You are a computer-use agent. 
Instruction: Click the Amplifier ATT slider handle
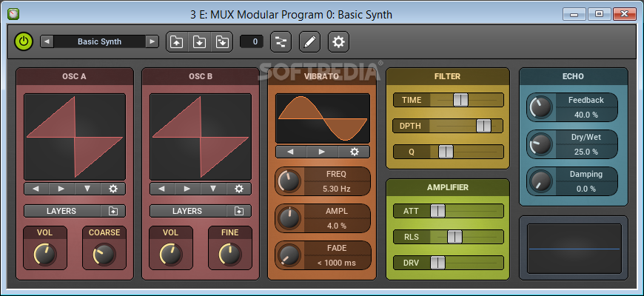[x=437, y=211]
